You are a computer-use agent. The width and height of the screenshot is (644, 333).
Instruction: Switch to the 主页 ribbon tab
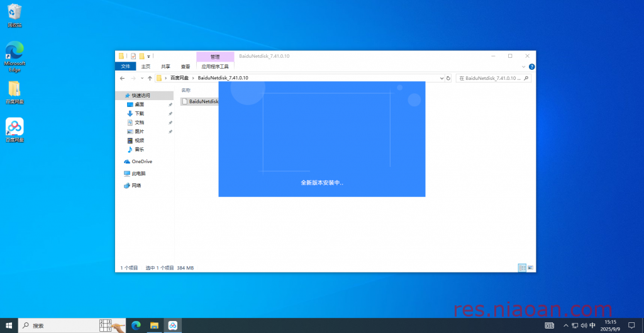point(146,66)
